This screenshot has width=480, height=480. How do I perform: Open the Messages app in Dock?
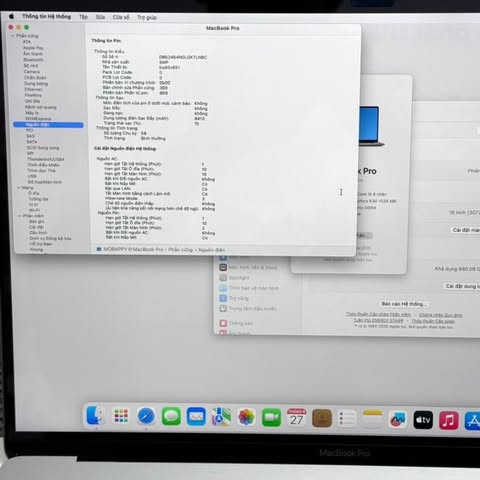tap(171, 416)
